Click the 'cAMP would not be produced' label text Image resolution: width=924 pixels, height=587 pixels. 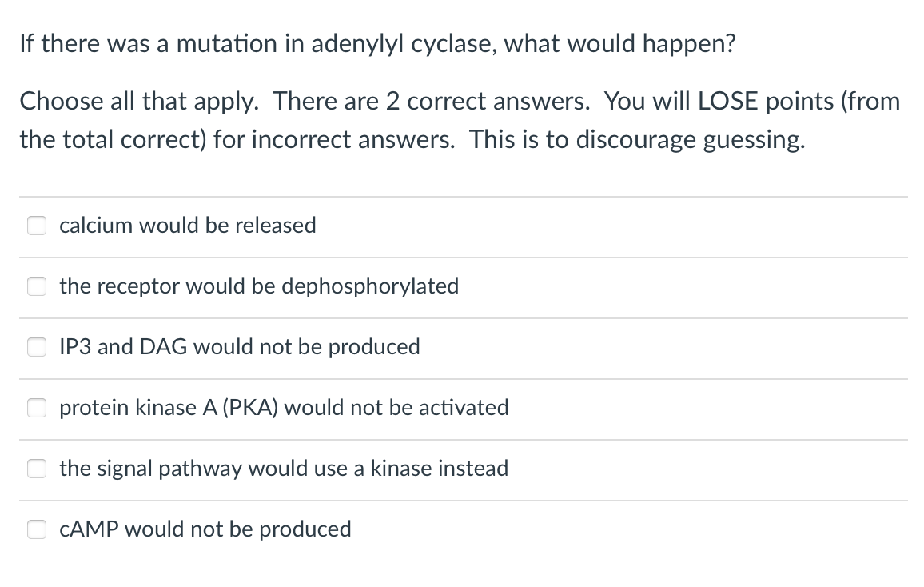(205, 529)
